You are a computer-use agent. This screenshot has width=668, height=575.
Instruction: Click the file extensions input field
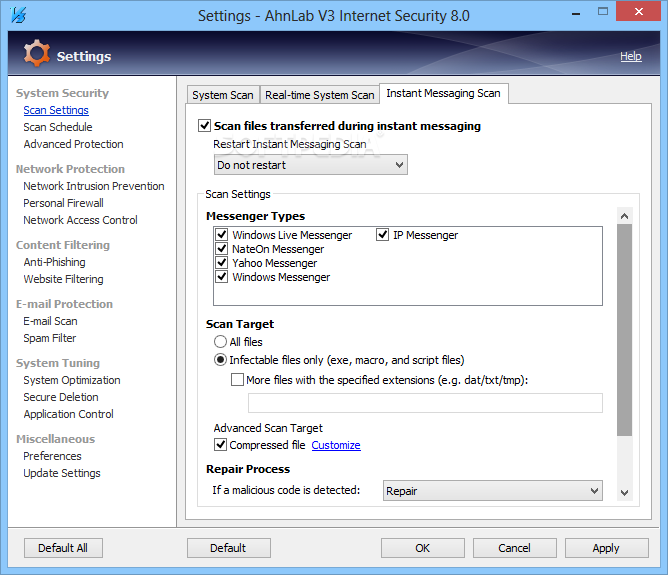[x=425, y=403]
